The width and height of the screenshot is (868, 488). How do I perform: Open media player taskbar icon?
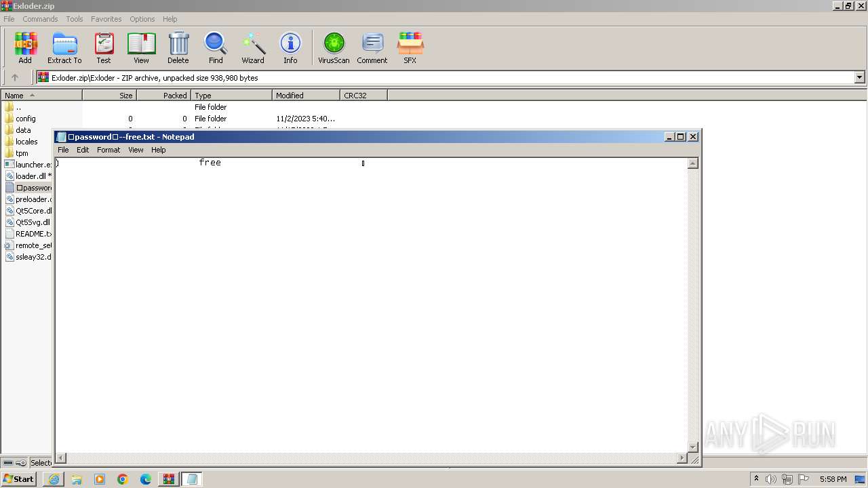point(100,479)
